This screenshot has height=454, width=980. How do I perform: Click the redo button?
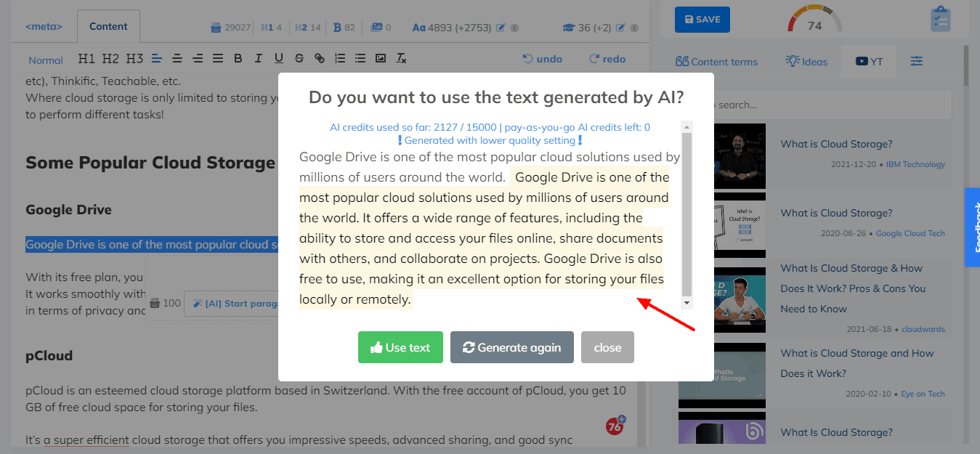(x=607, y=59)
